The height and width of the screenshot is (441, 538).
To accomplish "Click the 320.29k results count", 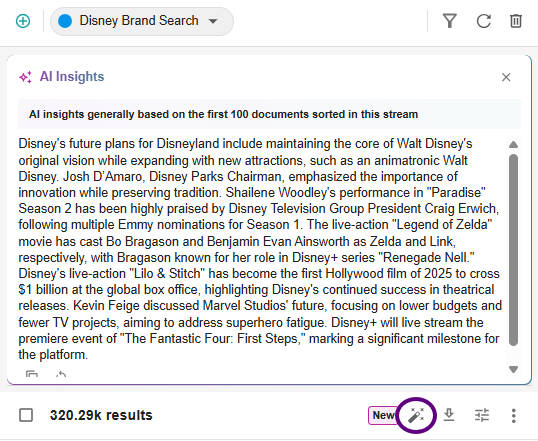I will pos(101,415).
